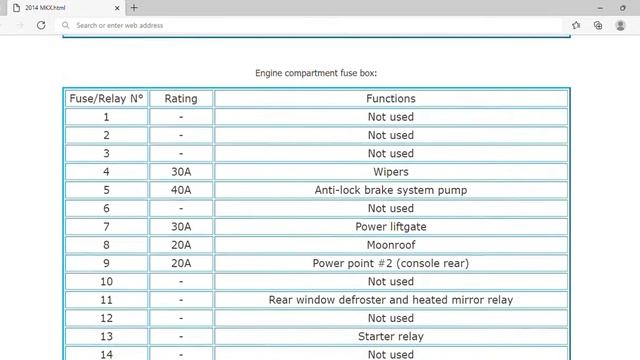Open the collections icon in toolbar

(598, 25)
